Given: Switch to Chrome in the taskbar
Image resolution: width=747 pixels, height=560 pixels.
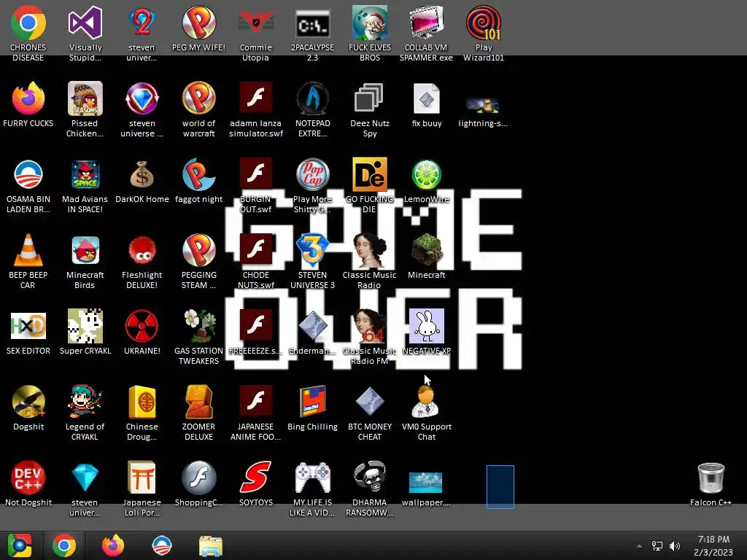Looking at the screenshot, I should 64,545.
